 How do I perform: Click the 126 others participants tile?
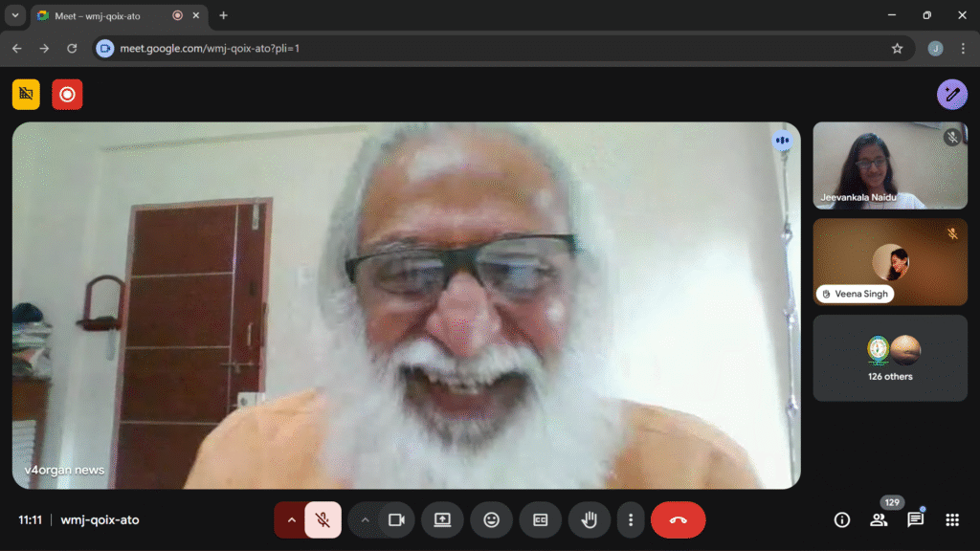(x=890, y=358)
